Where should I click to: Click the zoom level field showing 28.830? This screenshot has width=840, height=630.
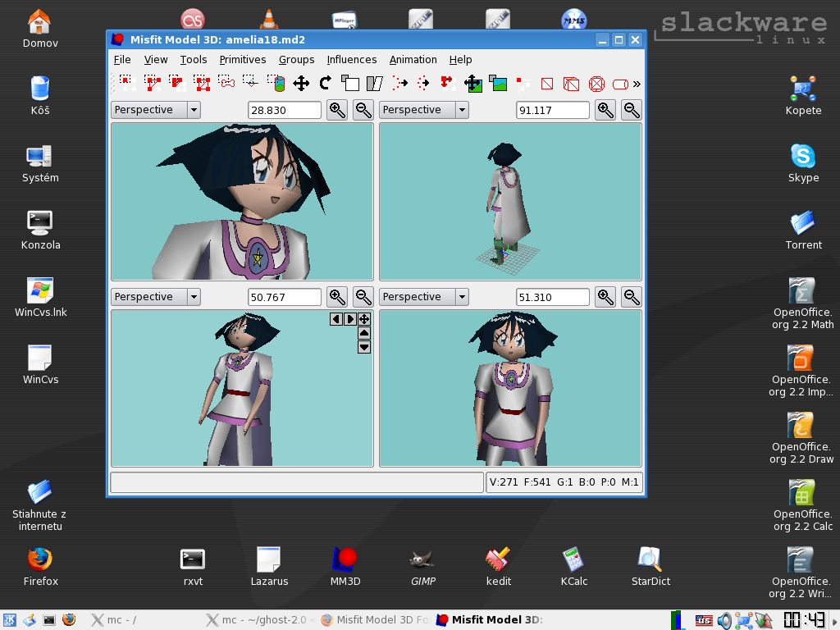pyautogui.click(x=284, y=110)
